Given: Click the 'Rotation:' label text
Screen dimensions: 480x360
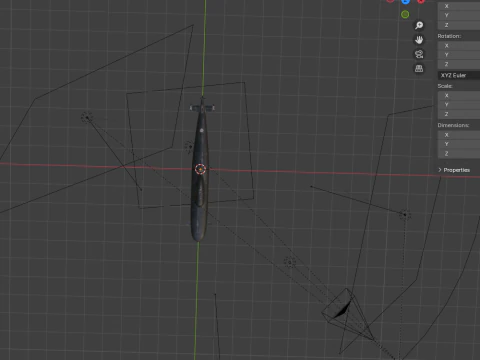Looking at the screenshot, I should click(x=449, y=36).
